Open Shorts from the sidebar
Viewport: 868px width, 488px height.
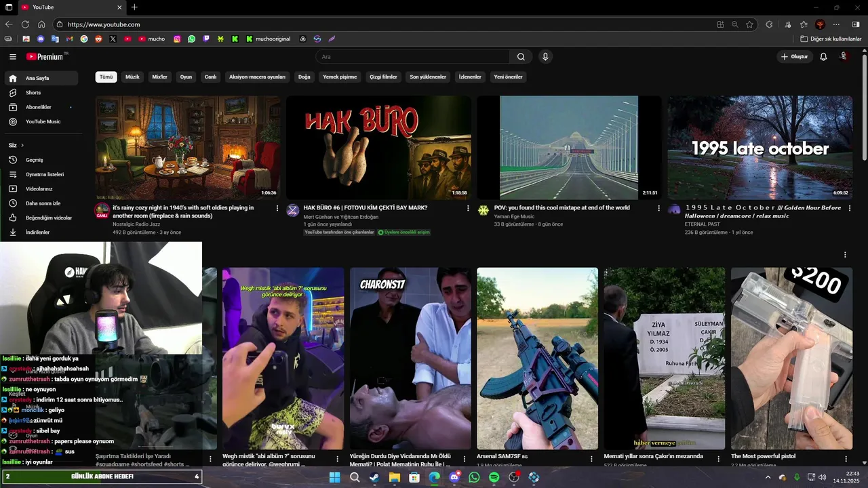41,93
